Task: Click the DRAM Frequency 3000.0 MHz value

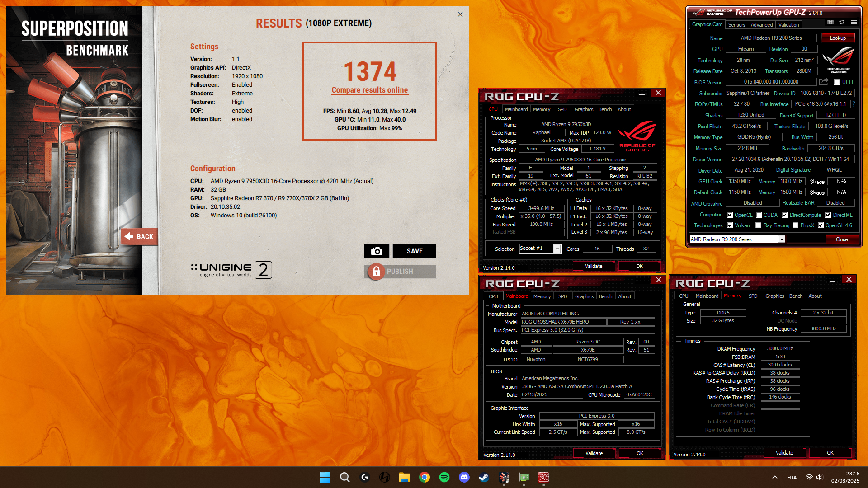Action: (780, 348)
